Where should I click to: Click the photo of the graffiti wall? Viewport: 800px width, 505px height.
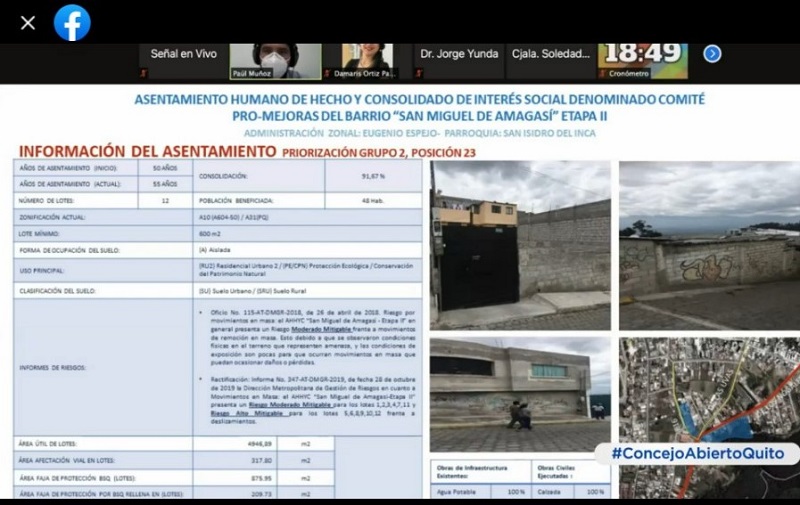[x=710, y=246]
